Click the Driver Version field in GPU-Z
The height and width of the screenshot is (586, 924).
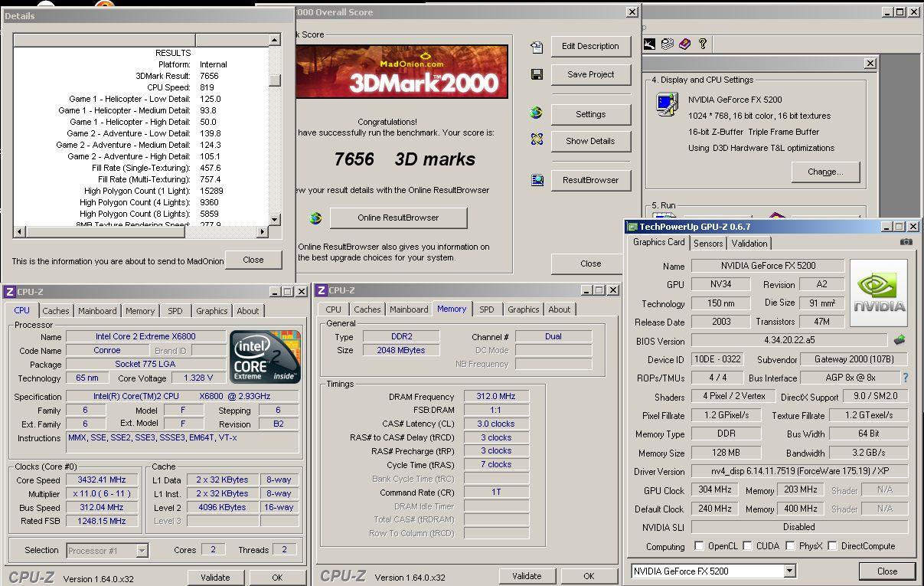pyautogui.click(x=799, y=471)
